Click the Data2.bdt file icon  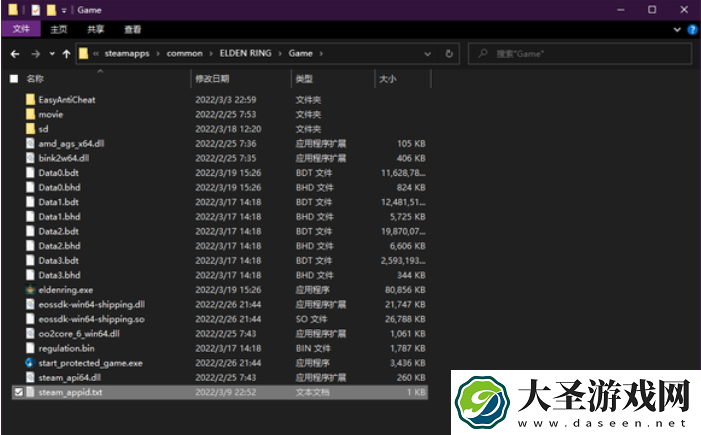30,232
